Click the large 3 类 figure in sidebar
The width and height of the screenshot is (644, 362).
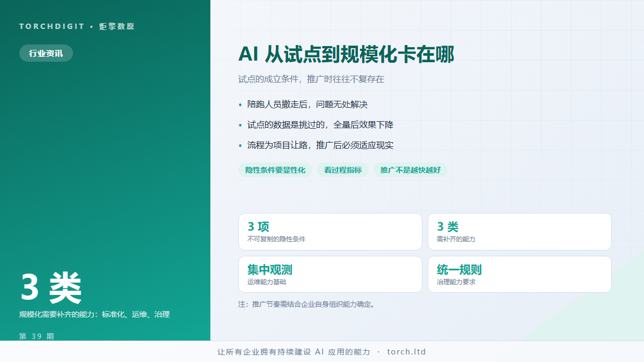[x=51, y=288]
